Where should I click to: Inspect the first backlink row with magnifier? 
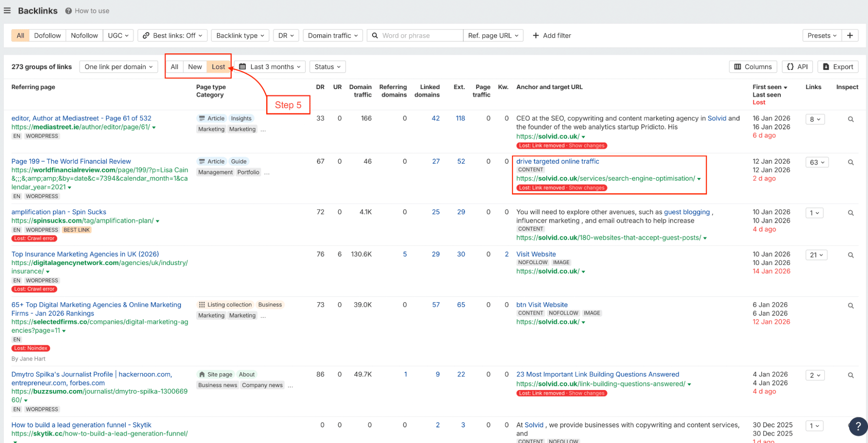[x=850, y=119]
